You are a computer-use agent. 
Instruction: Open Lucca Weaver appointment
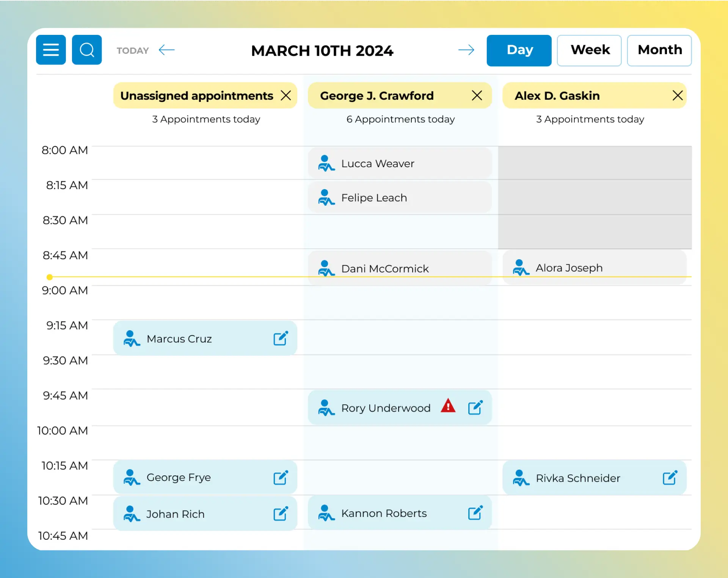pyautogui.click(x=400, y=163)
